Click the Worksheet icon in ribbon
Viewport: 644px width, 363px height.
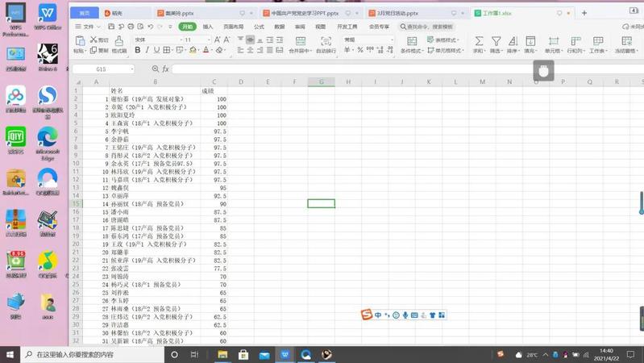coord(598,40)
